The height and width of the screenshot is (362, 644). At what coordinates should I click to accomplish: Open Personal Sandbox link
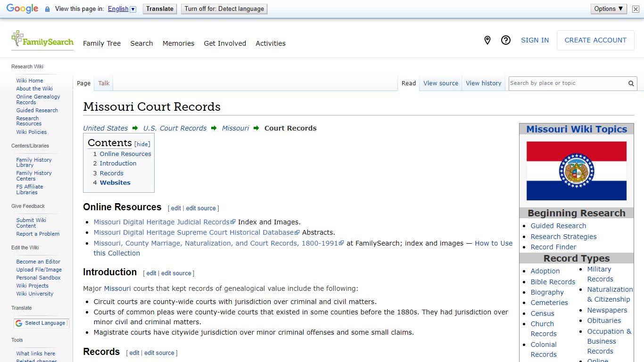pos(38,278)
